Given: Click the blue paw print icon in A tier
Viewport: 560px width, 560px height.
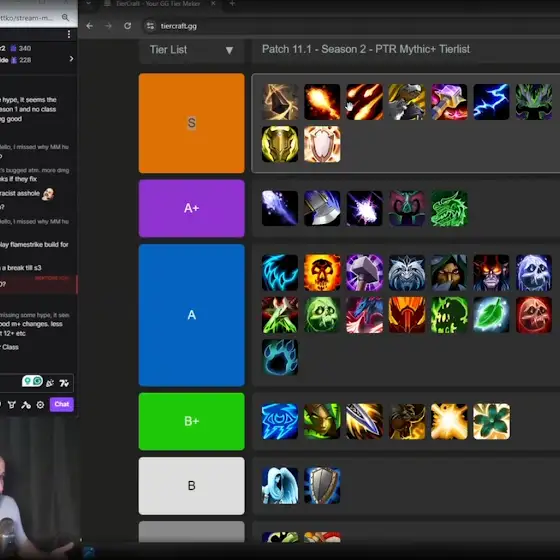Looking at the screenshot, I should (280, 357).
